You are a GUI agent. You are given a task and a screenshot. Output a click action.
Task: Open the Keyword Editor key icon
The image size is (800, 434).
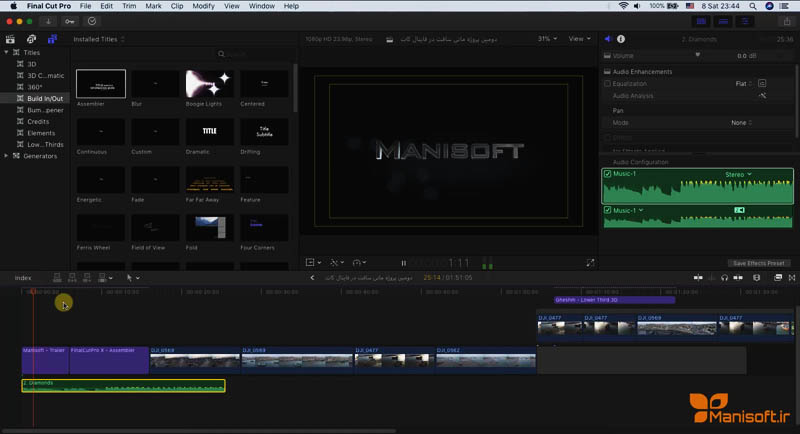pyautogui.click(x=70, y=21)
